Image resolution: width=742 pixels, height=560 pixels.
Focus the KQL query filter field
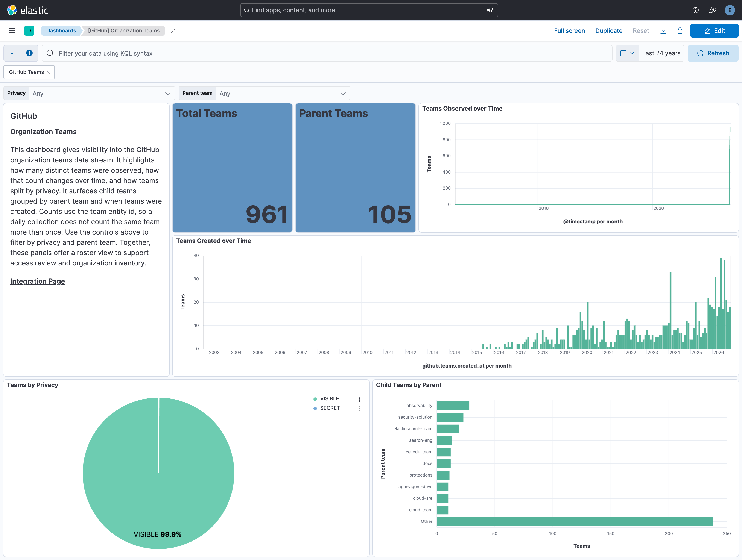pyautogui.click(x=327, y=53)
